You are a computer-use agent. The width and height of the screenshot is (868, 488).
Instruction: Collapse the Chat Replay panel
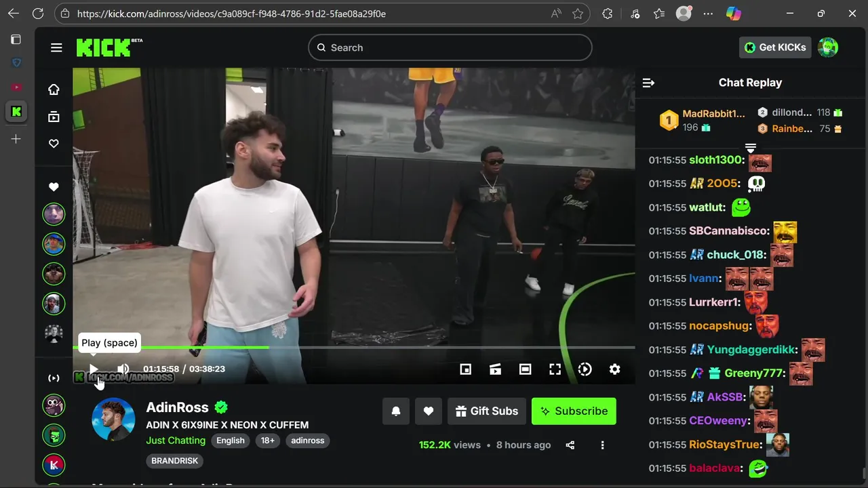pyautogui.click(x=648, y=83)
